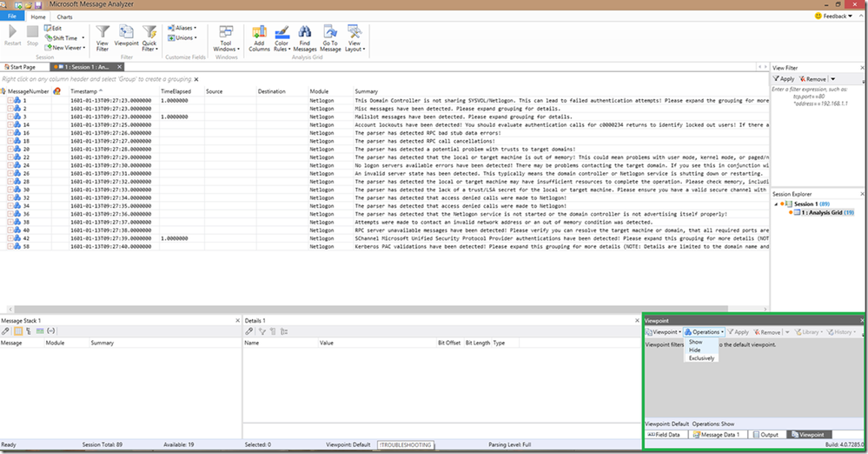Click the open folder icon in title bar
868x454 pixels.
click(x=28, y=5)
